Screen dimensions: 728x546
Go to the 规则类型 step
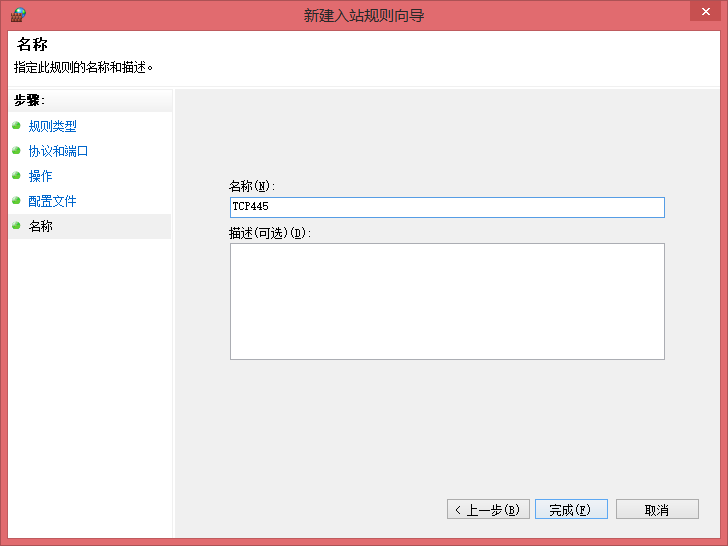pyautogui.click(x=52, y=126)
